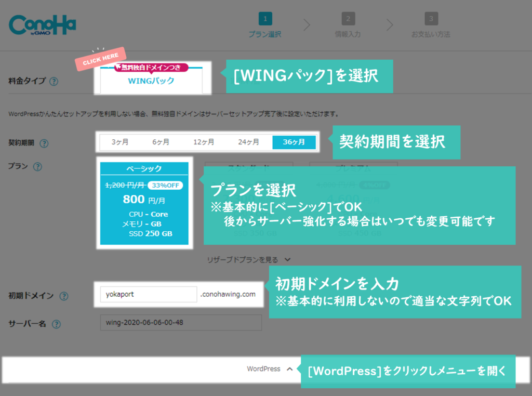Viewport: 532px width, 396px height.
Task: Open help icon next to プラン
Action: coord(37,167)
